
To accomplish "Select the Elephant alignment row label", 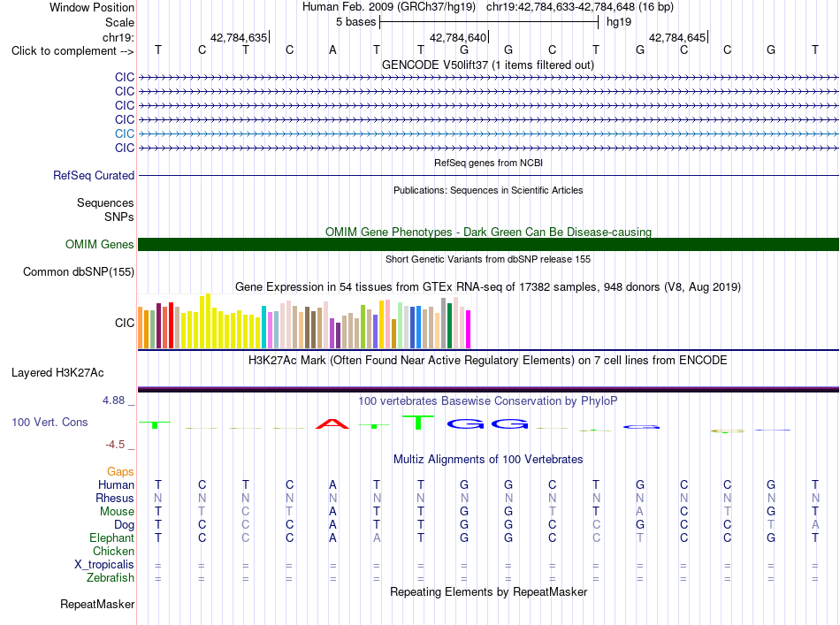I will pyautogui.click(x=111, y=537).
